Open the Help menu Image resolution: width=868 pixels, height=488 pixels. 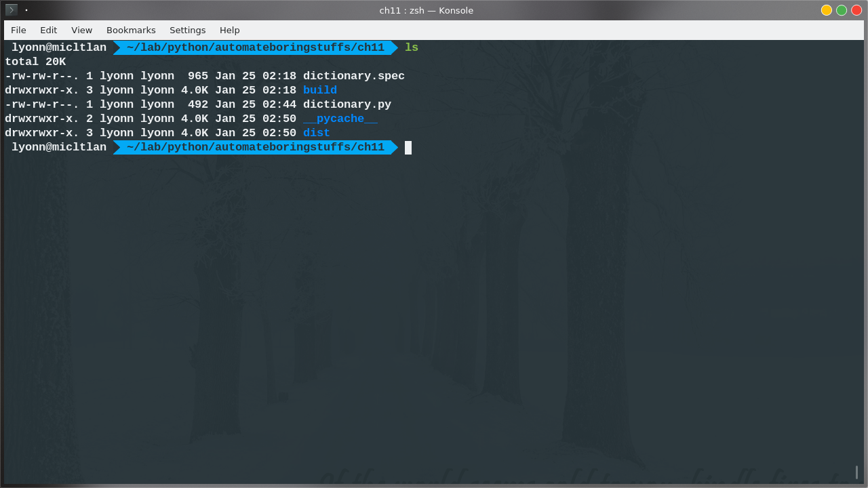point(229,30)
